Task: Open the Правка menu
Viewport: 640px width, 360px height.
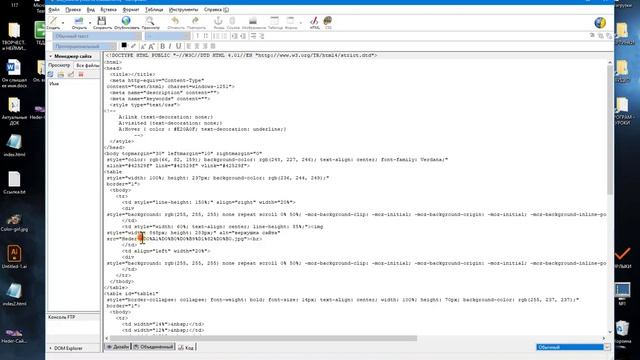Action: tap(73, 9)
